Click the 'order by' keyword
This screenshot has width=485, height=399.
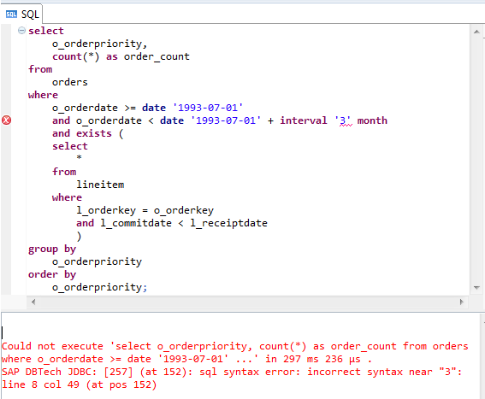[52, 275]
